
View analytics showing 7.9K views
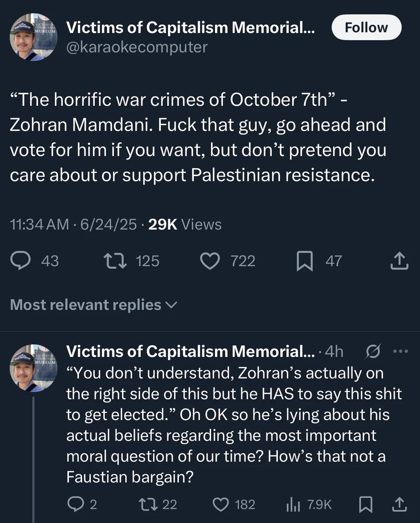point(309,504)
